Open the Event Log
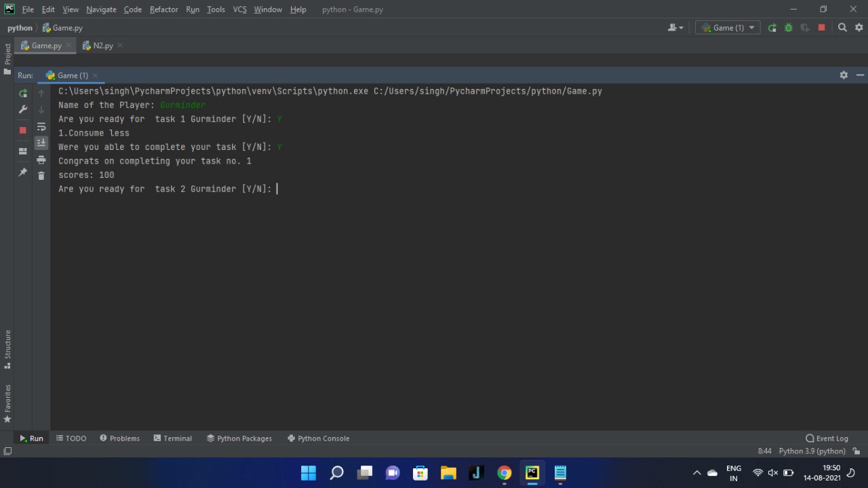 click(827, 438)
